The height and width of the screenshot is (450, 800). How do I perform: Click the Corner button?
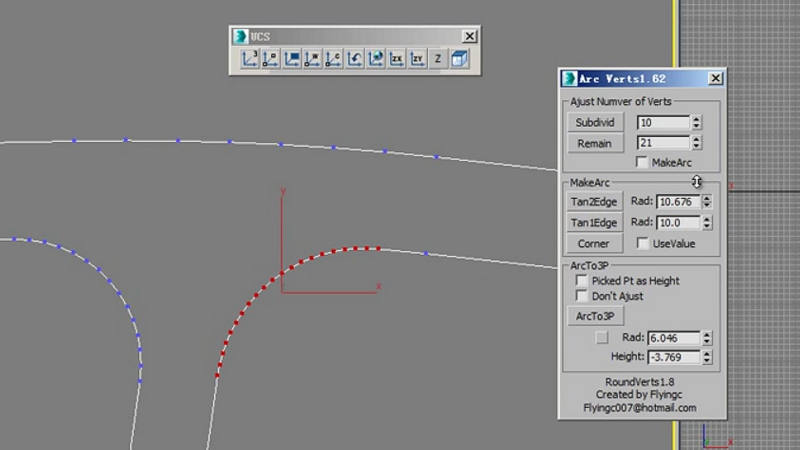pos(594,243)
